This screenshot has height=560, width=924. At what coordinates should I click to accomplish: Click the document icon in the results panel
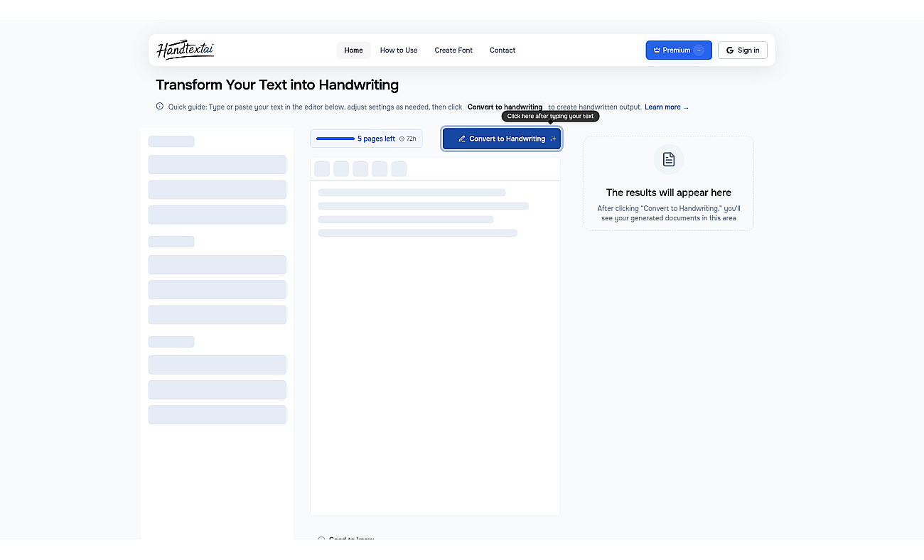point(669,159)
